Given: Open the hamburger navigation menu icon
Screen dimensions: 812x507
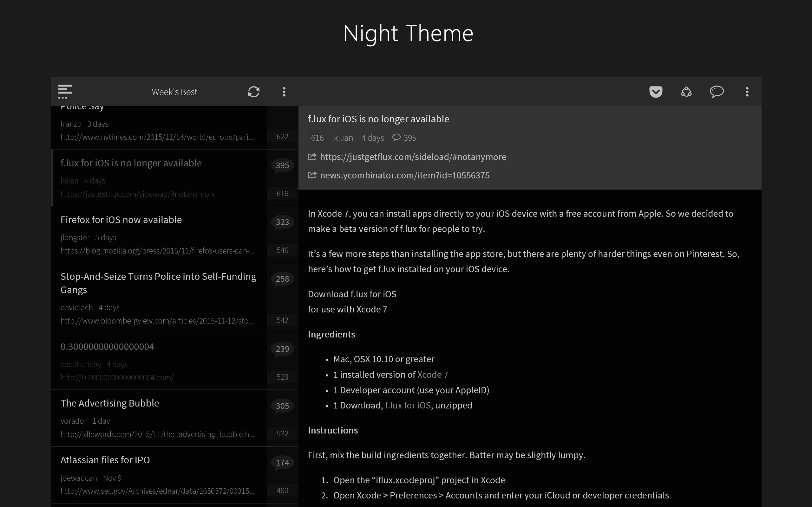Looking at the screenshot, I should pyautogui.click(x=65, y=92).
